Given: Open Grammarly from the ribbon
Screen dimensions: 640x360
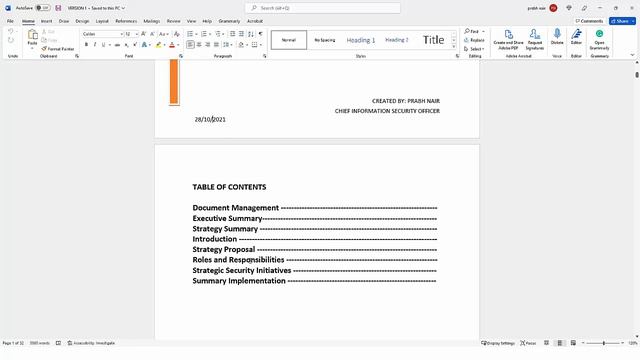Looking at the screenshot, I should pos(599,40).
